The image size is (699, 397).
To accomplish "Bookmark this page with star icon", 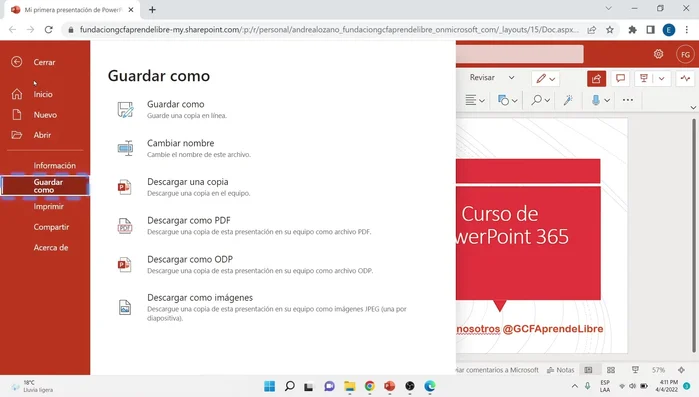I will pyautogui.click(x=610, y=30).
